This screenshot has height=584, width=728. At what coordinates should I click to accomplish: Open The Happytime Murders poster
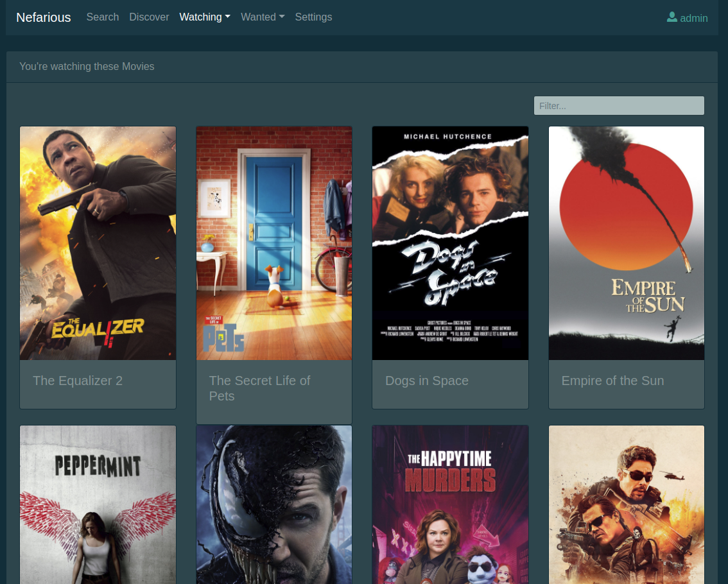[x=451, y=504]
